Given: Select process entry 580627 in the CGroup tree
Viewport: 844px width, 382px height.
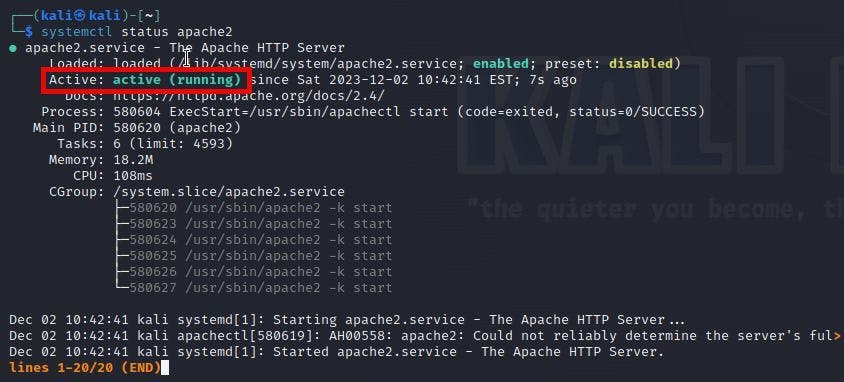Looking at the screenshot, I should click(x=261, y=288).
